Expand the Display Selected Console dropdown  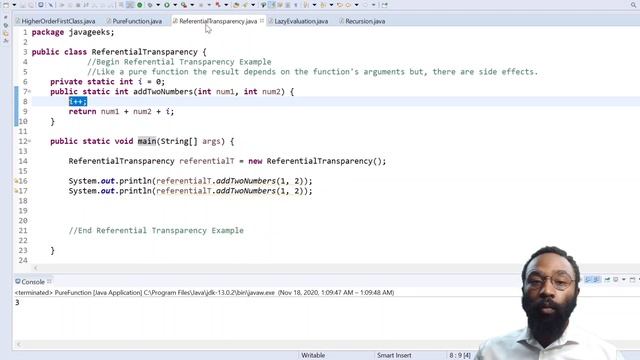[624, 280]
